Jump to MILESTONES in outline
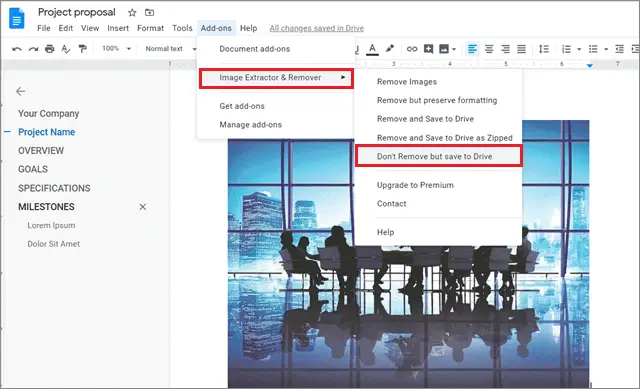Screen dimensions: 640x389 tap(46, 207)
